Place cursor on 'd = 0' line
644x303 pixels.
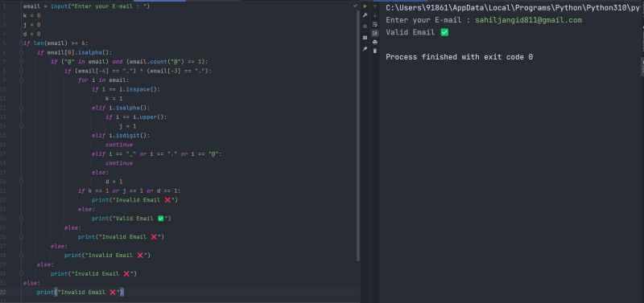pos(31,34)
